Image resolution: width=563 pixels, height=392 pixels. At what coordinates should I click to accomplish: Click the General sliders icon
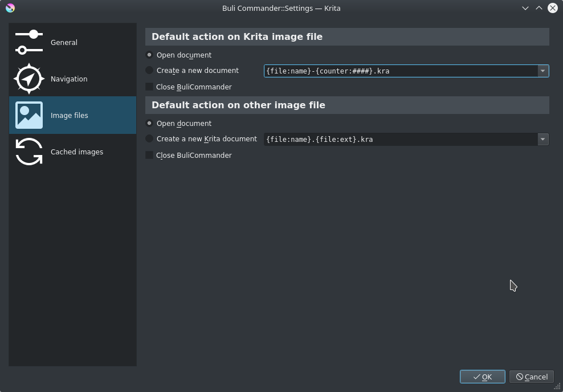[28, 43]
